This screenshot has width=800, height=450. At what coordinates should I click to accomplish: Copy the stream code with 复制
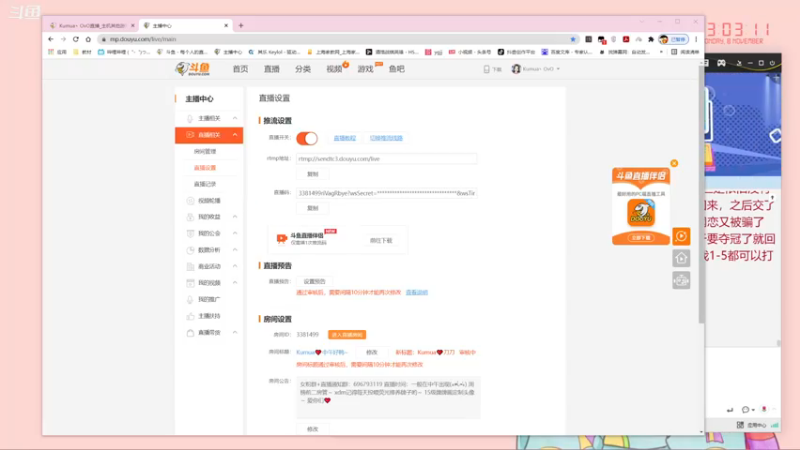pos(313,208)
